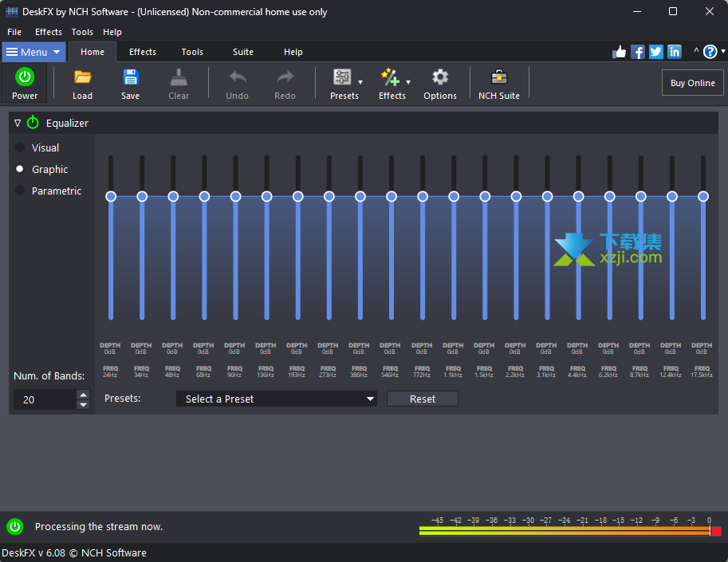Toggle the Equalizer effect power icon
This screenshot has width=728, height=562.
(33, 123)
